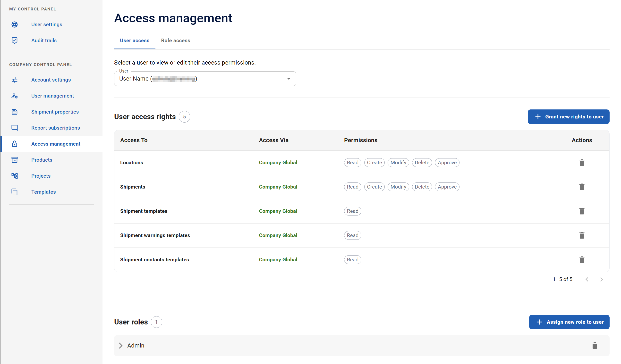
Task: Click the Read chip in Locations row
Action: tap(352, 163)
